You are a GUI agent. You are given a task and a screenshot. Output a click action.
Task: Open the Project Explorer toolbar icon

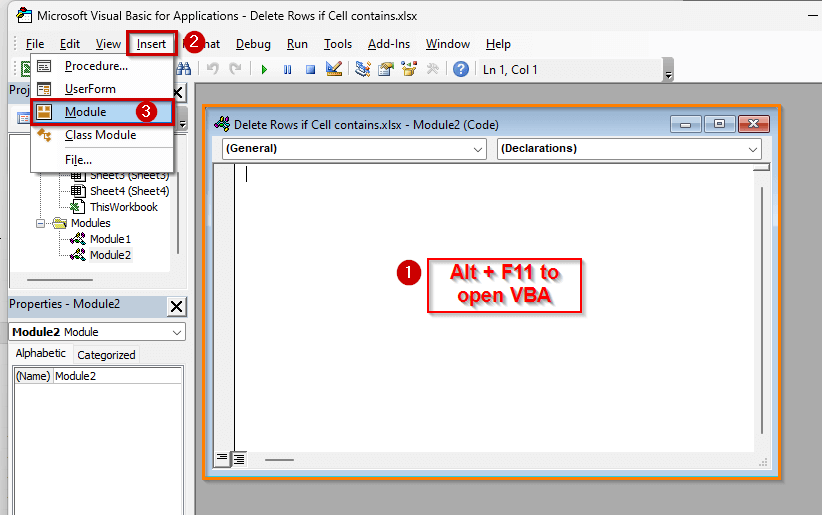363,69
